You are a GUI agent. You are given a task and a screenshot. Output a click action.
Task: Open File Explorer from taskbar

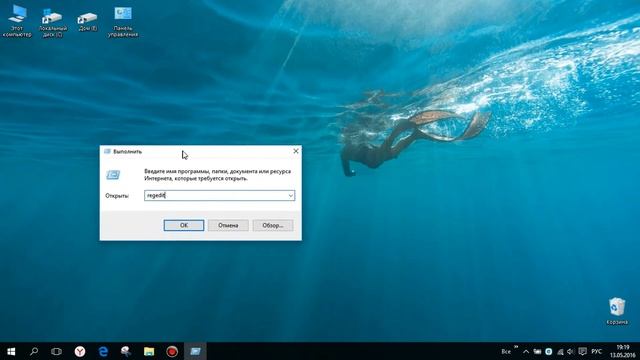[x=149, y=351]
